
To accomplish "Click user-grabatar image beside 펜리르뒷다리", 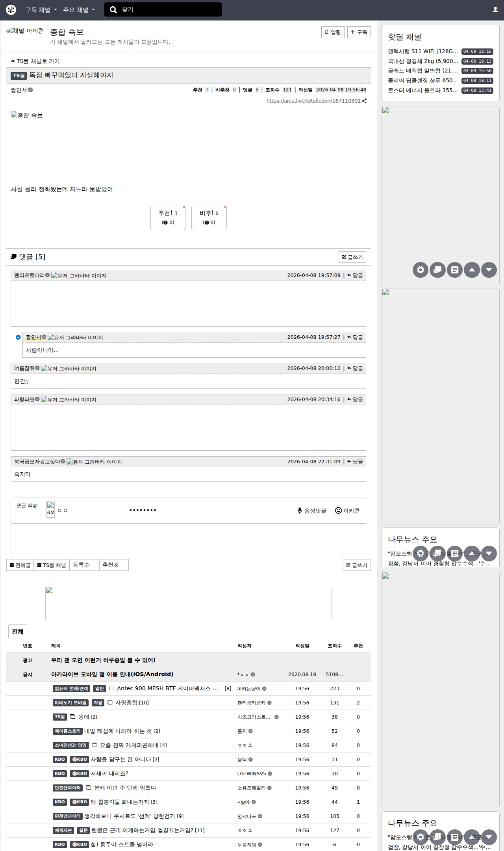I will (79, 275).
